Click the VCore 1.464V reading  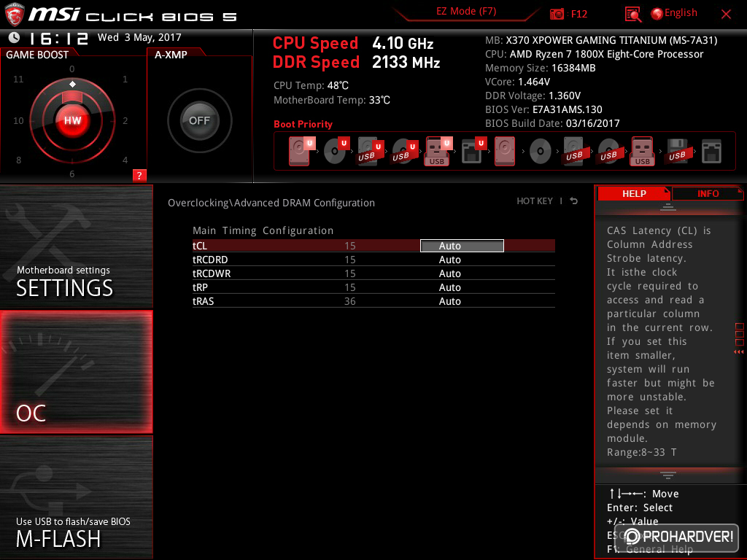click(x=517, y=82)
